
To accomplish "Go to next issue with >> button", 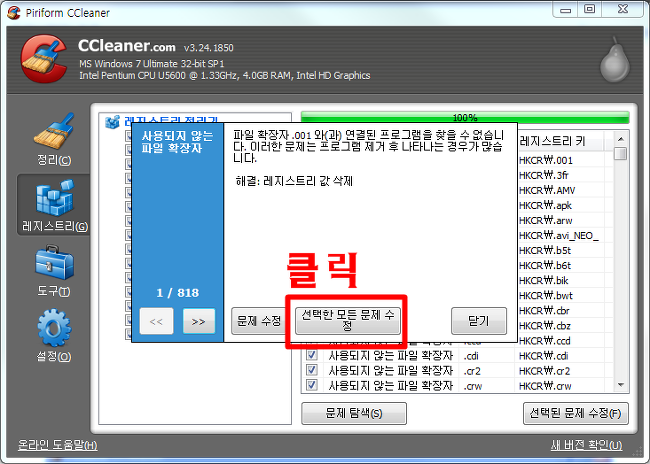I will click(199, 321).
